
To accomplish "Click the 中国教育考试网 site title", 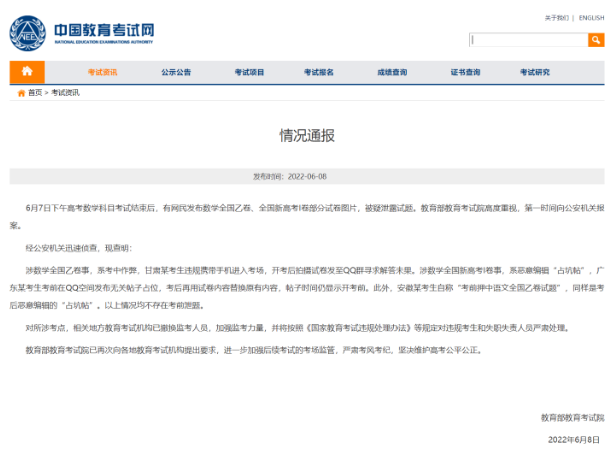I will [104, 30].
